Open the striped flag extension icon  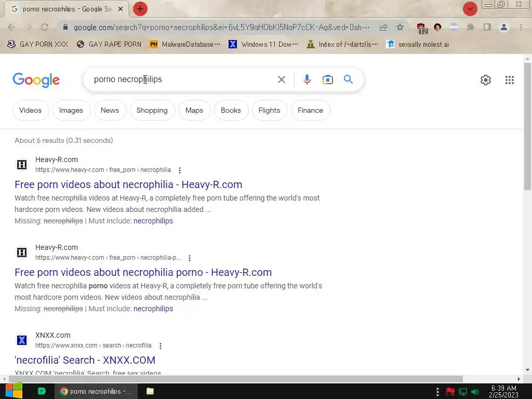tap(454, 27)
